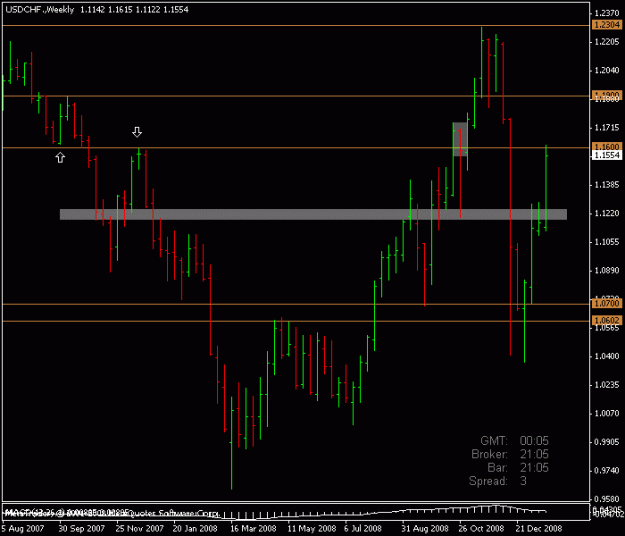The width and height of the screenshot is (625, 536).
Task: Click the open value 1.1142 in header
Action: pyautogui.click(x=92, y=10)
